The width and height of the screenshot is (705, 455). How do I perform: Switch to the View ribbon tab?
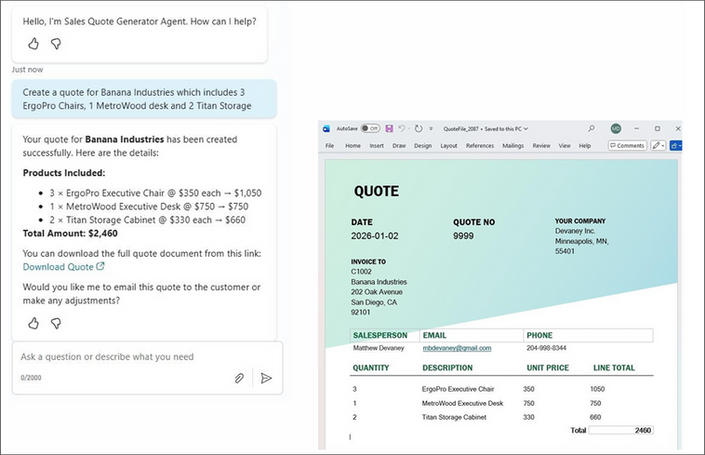565,146
